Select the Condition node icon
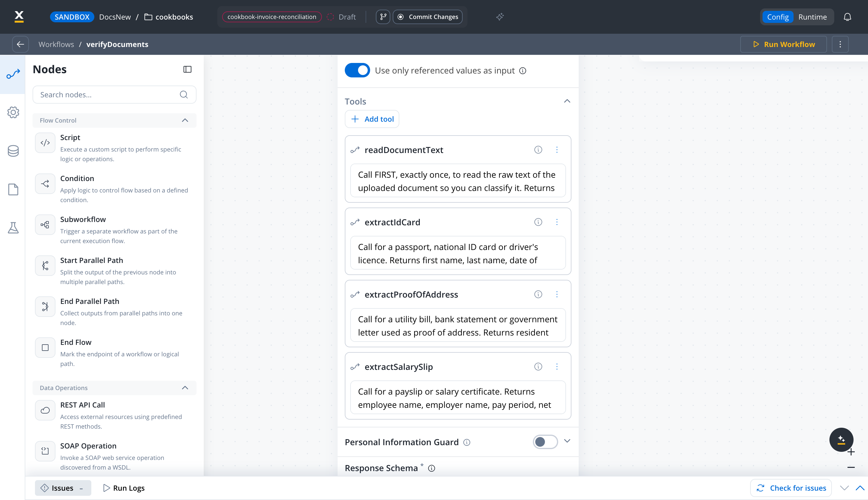 point(45,184)
